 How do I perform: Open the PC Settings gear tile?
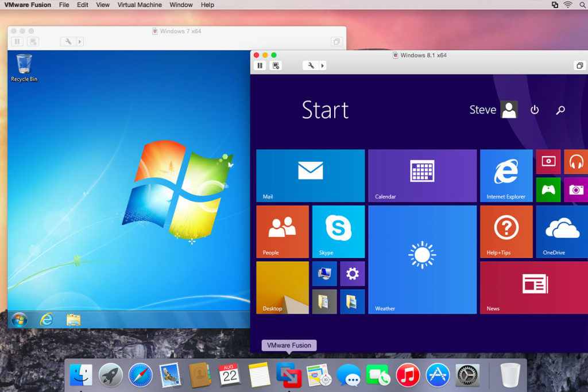coord(353,274)
